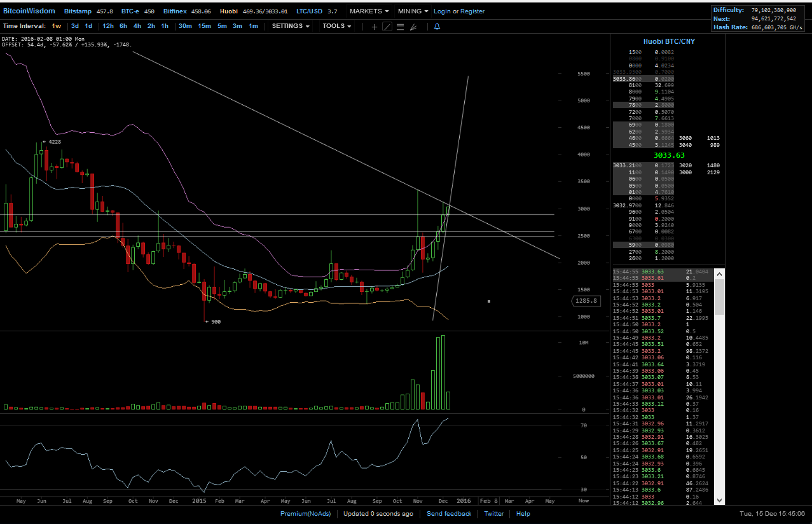
Task: Expand the TOOLS dropdown
Action: click(336, 26)
